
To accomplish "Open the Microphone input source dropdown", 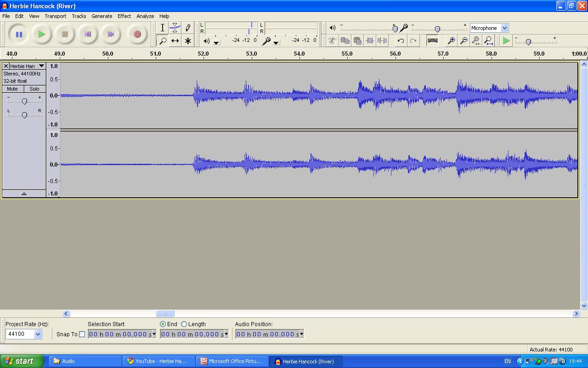I will click(504, 28).
